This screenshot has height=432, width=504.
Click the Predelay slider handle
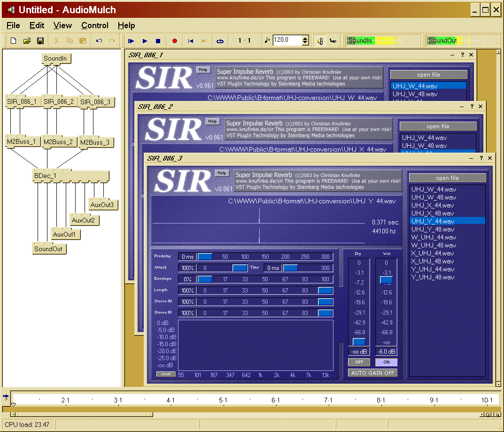point(205,256)
